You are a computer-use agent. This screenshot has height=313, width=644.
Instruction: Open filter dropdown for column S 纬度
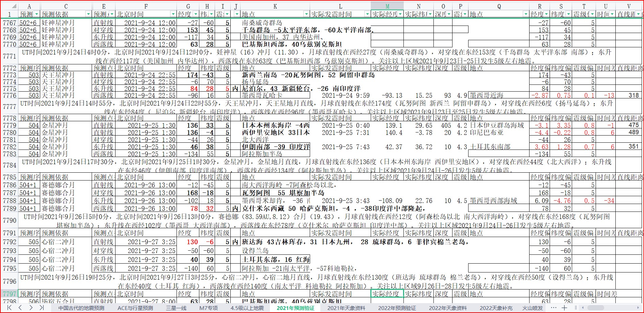(568, 14)
